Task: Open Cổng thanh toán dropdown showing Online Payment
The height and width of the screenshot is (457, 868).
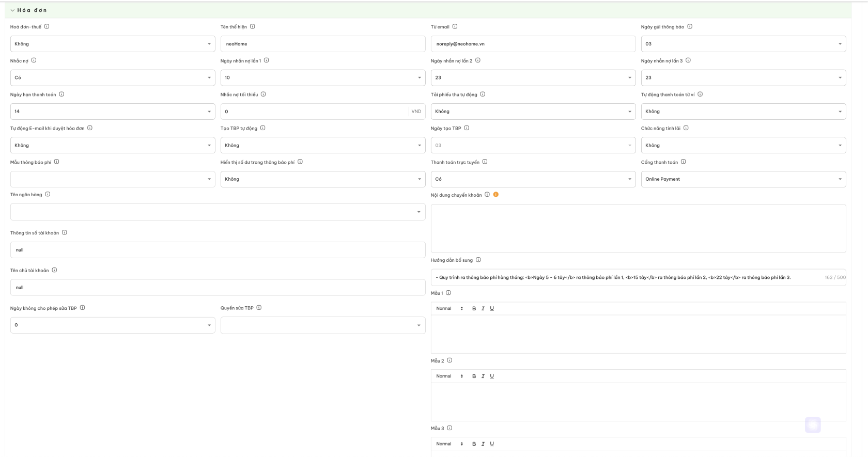Action: (743, 179)
